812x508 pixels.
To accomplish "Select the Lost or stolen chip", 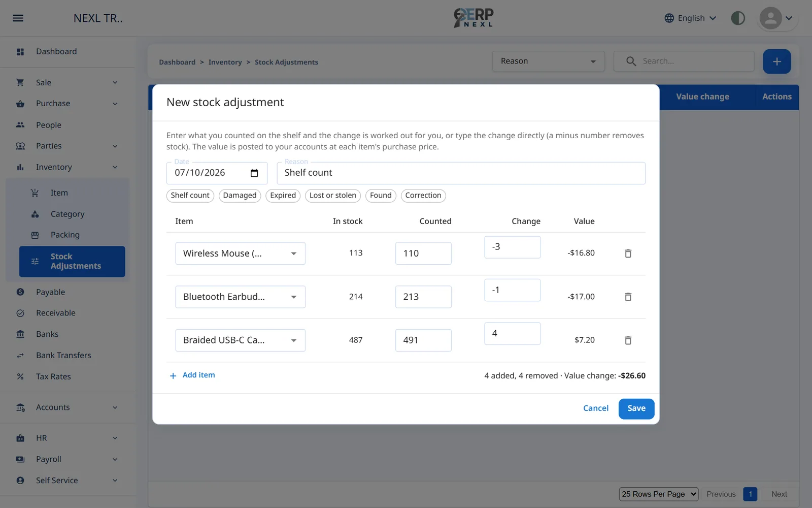I will coord(333,196).
